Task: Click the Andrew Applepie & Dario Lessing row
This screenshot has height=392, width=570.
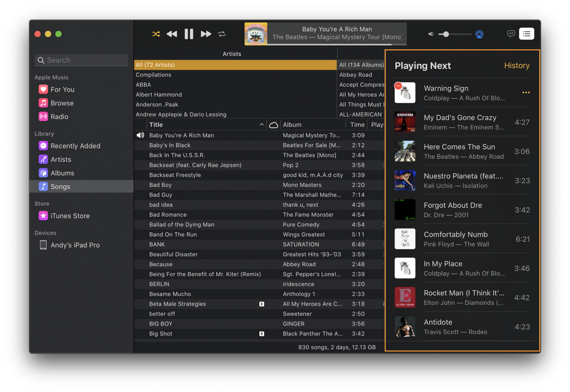Action: [235, 115]
